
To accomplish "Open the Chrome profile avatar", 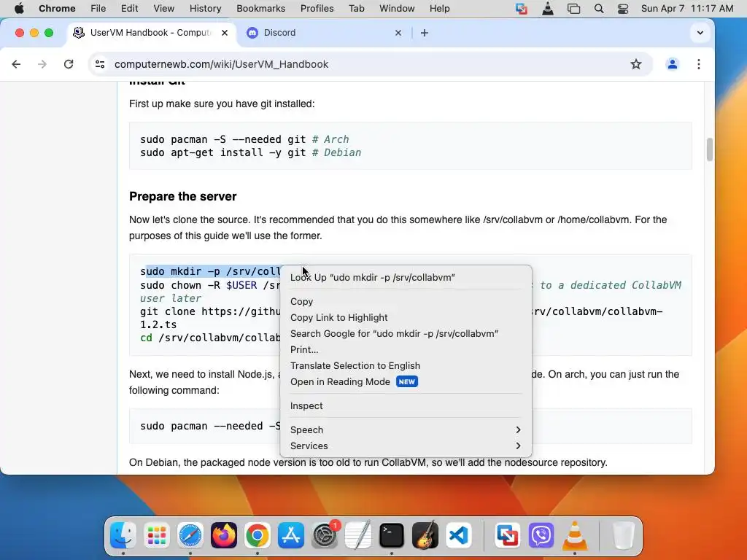I will pos(672,64).
